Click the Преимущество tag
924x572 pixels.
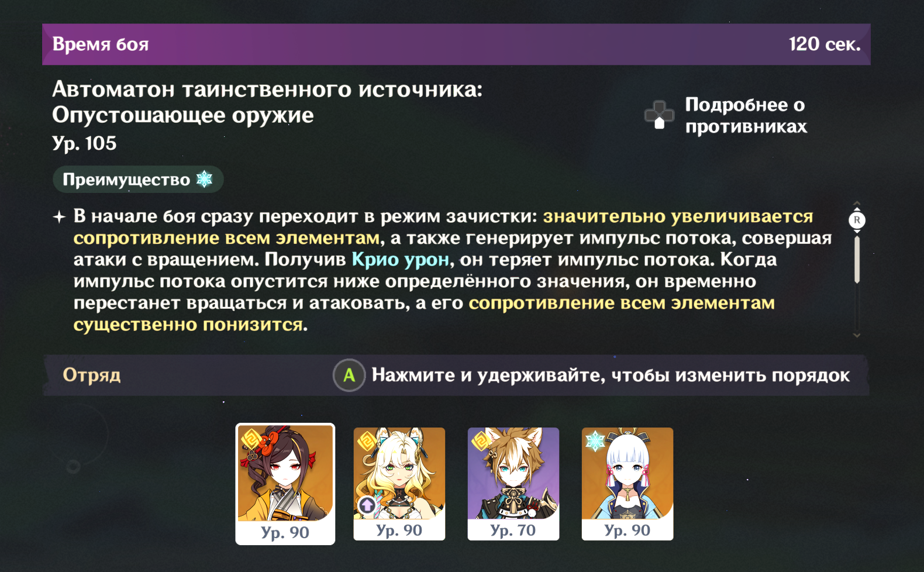(x=138, y=179)
